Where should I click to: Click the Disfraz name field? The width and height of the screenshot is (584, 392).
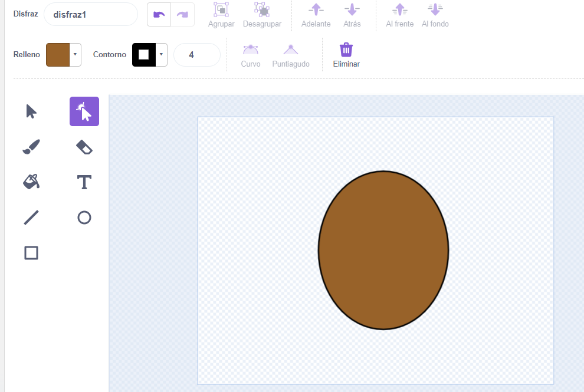pyautogui.click(x=90, y=14)
